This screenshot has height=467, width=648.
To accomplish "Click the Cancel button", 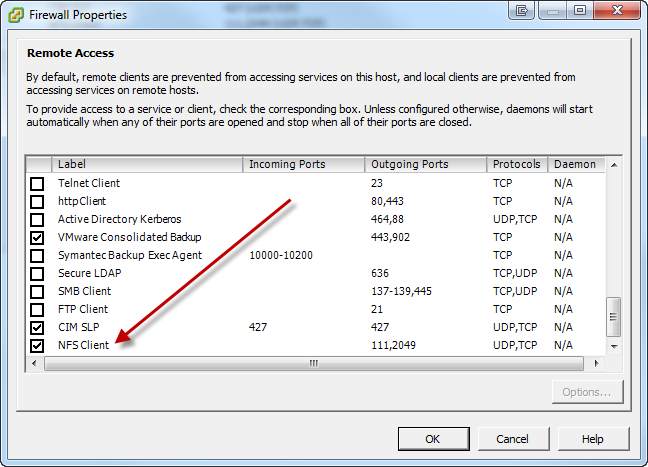I will [x=513, y=439].
